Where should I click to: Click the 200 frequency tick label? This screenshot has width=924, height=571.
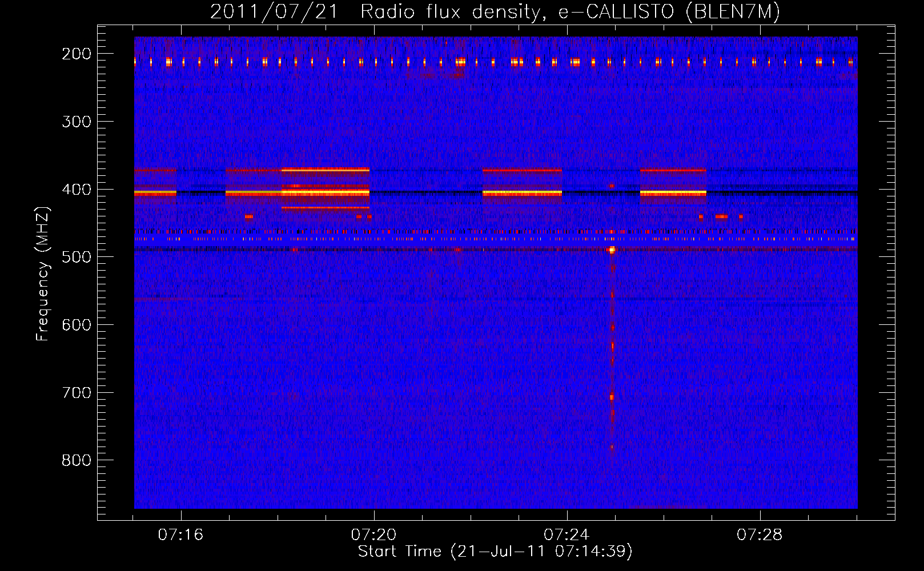tap(77, 54)
